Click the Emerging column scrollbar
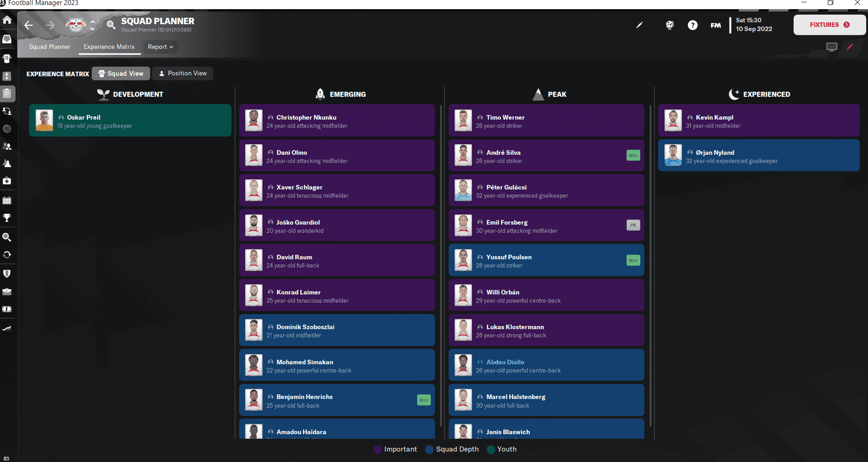The width and height of the screenshot is (868, 462). coord(441,265)
